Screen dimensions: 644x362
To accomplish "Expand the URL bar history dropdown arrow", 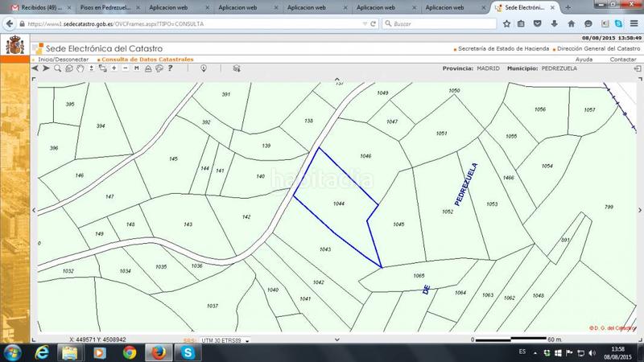I will pos(365,24).
